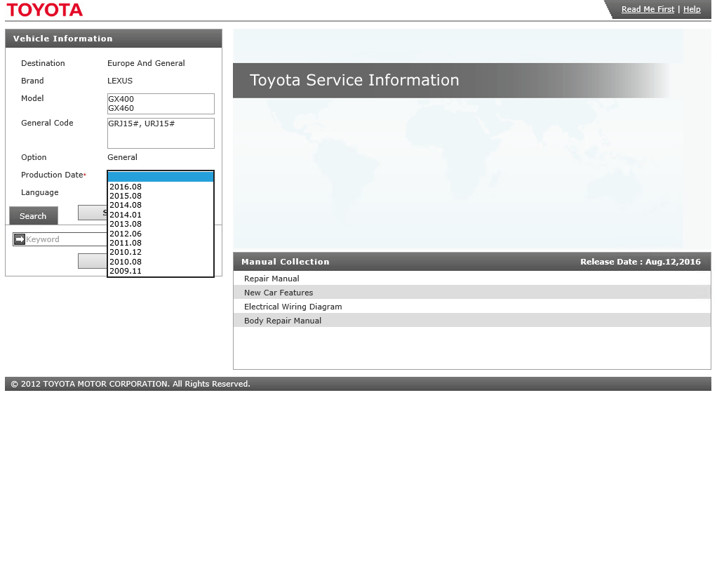717x588 pixels.
Task: Choose 2009.11 production date
Action: coord(161,271)
